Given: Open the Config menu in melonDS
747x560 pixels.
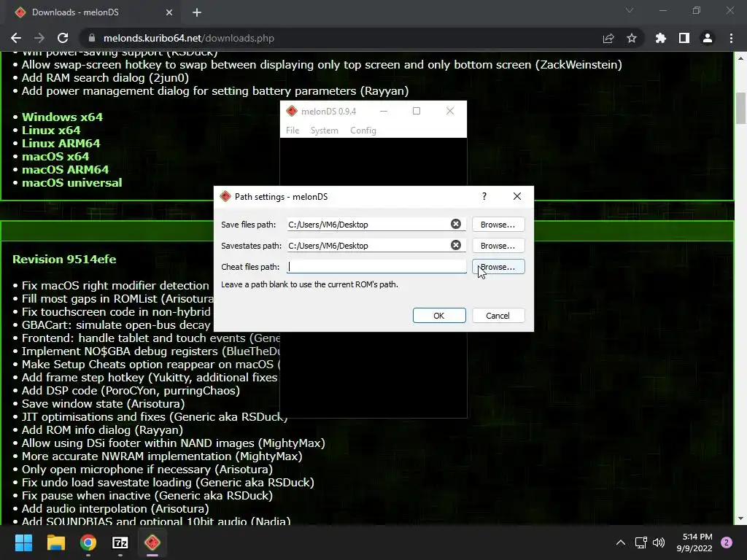Looking at the screenshot, I should [363, 131].
